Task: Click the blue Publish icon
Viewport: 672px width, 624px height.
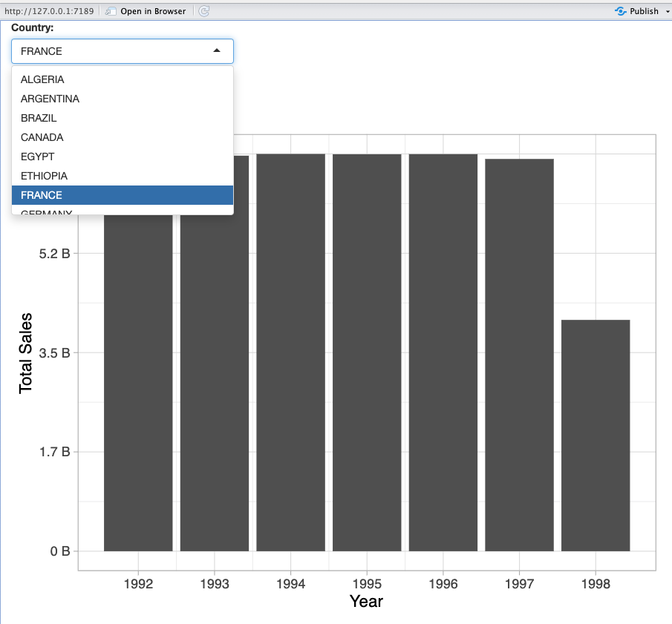Action: 621,11
